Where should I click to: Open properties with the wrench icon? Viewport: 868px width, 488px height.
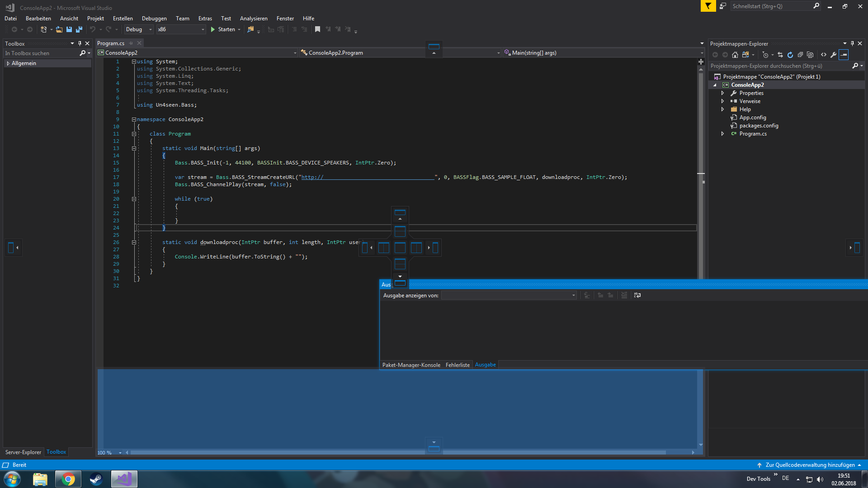[x=834, y=55]
